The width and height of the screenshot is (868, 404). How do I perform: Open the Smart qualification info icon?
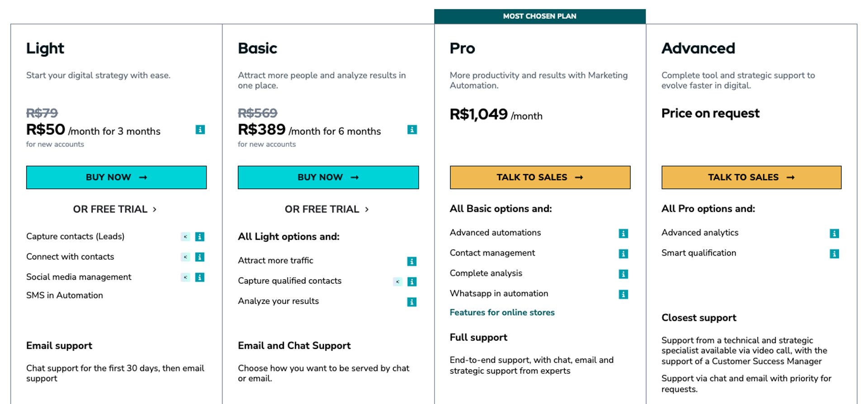click(x=834, y=254)
